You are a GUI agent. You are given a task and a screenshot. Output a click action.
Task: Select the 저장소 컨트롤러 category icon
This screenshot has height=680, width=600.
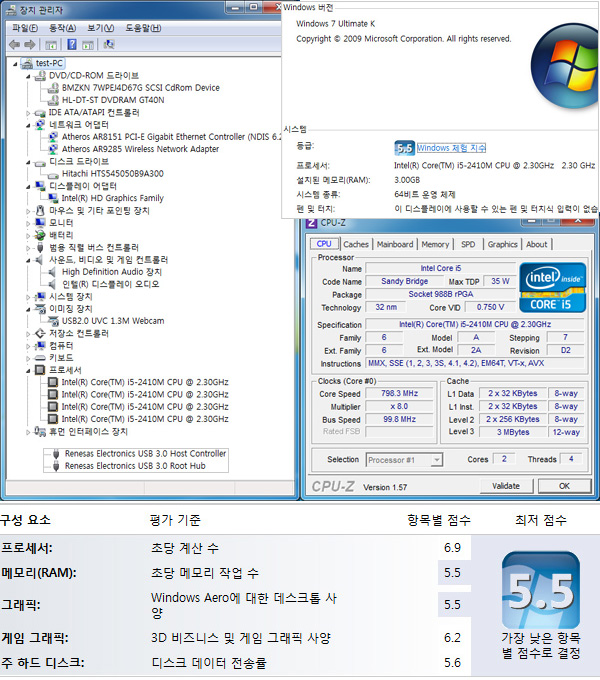click(40, 333)
